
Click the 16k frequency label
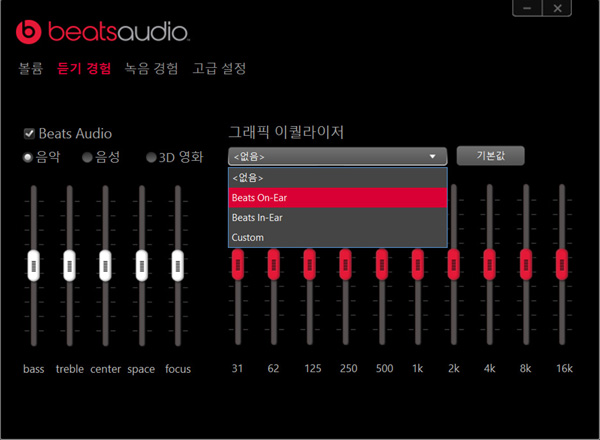564,368
